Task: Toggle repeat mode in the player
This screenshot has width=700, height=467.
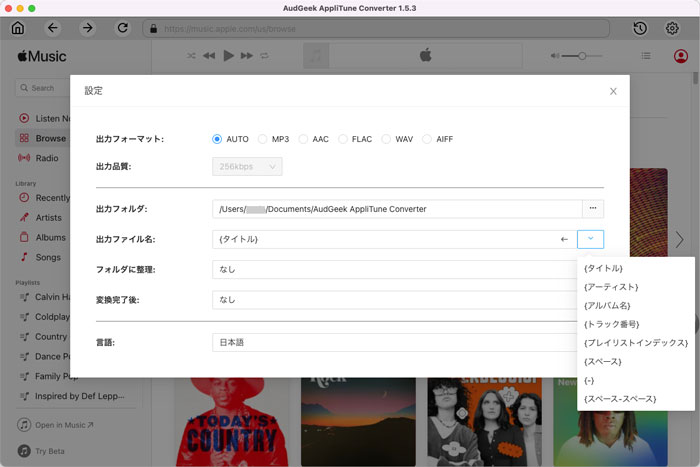Action: [264, 56]
